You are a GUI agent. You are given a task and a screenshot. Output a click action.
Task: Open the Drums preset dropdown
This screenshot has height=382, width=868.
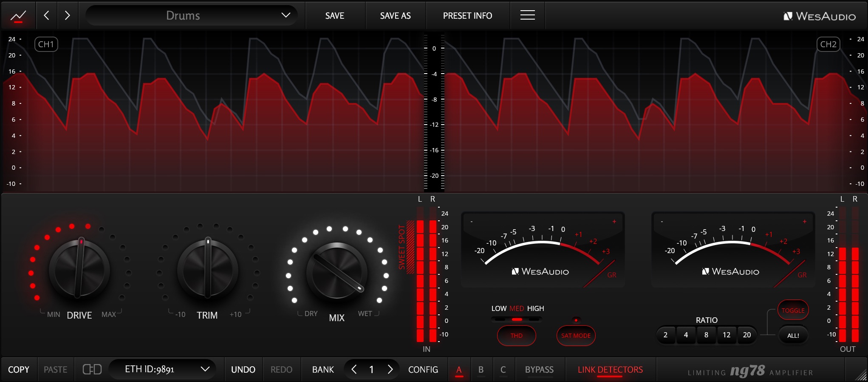click(x=191, y=16)
